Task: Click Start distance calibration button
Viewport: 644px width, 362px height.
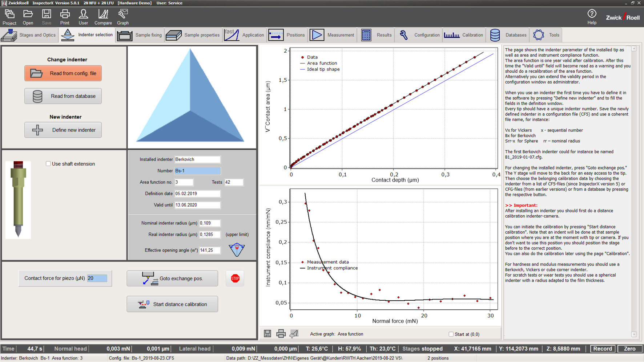Action: (172, 304)
